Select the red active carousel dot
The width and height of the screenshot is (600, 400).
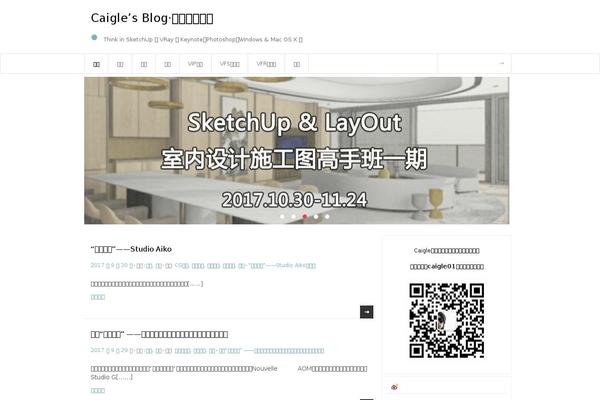305,216
